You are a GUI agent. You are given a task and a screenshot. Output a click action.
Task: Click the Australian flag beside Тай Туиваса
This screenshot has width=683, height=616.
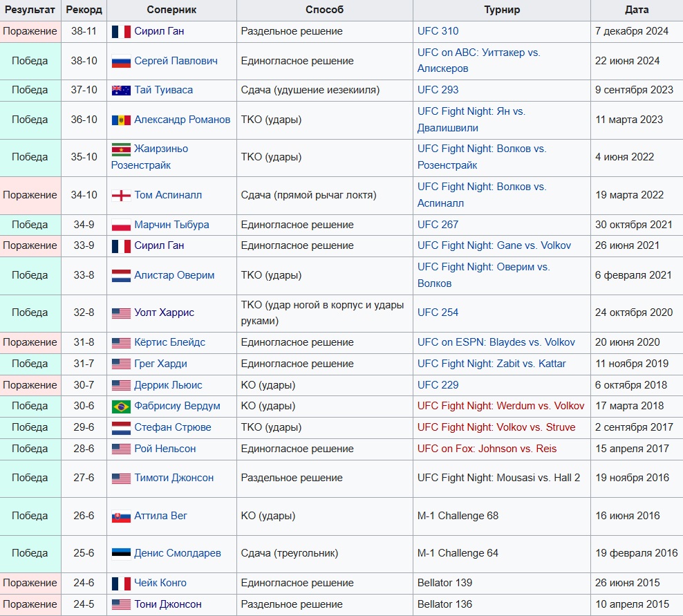(x=121, y=90)
